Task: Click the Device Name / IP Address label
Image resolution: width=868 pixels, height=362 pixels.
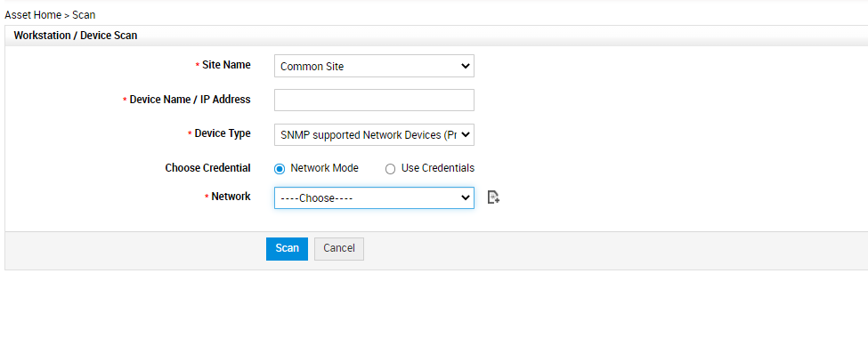Action: [x=190, y=100]
